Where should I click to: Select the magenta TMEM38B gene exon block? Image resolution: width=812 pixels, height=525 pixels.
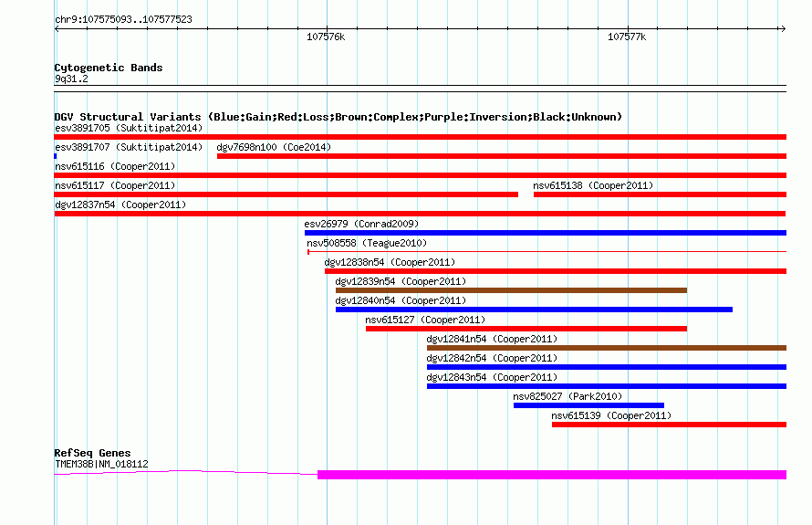[552, 475]
